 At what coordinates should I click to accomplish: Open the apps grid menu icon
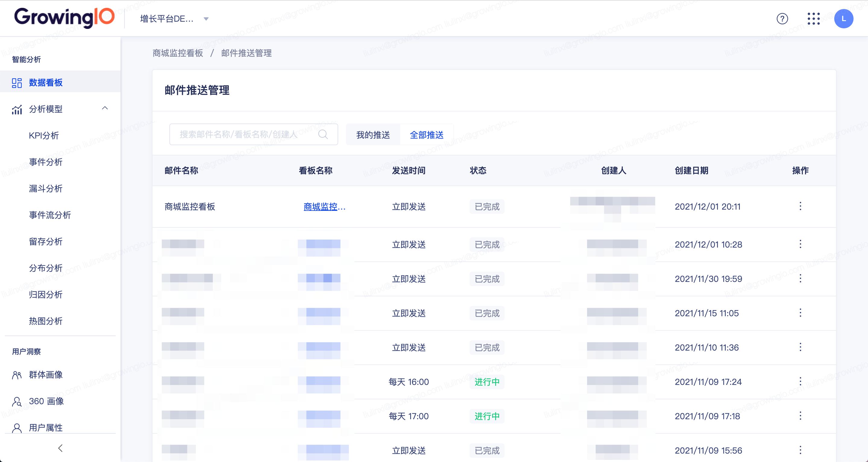[813, 19]
